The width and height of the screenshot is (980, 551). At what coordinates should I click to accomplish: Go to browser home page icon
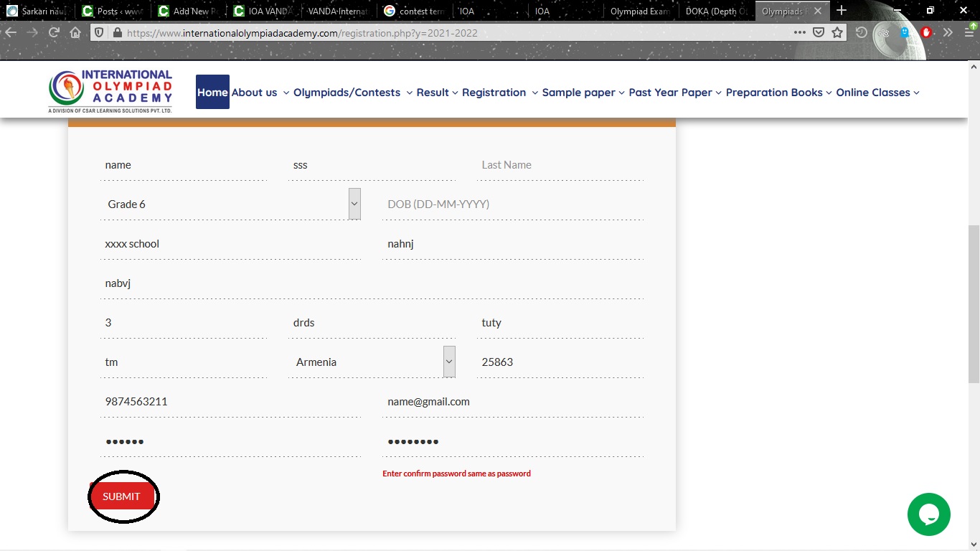[x=75, y=32]
